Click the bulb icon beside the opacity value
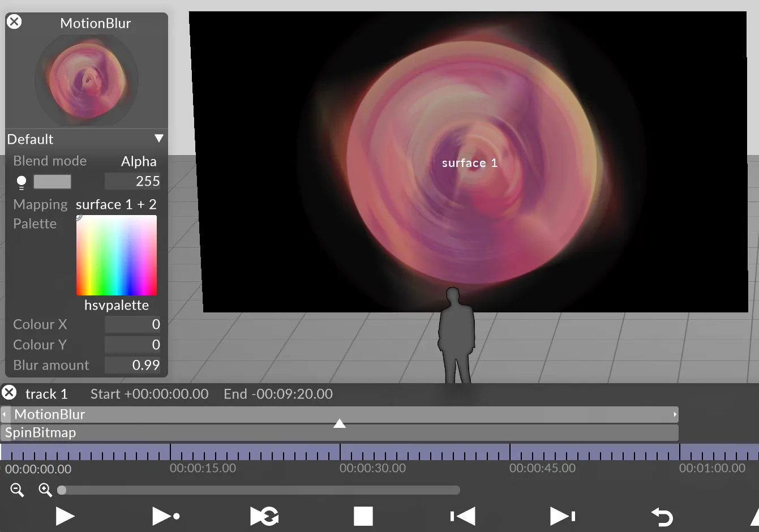The image size is (759, 532). tap(21, 181)
